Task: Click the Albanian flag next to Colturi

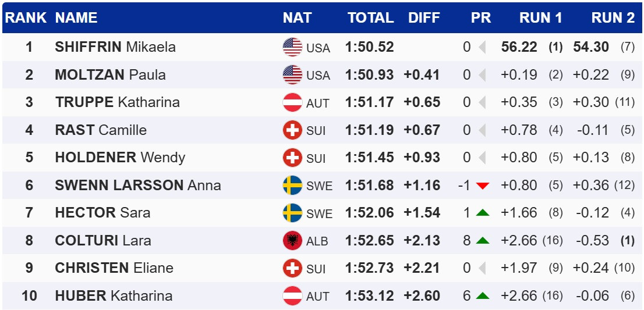Action: pos(292,241)
